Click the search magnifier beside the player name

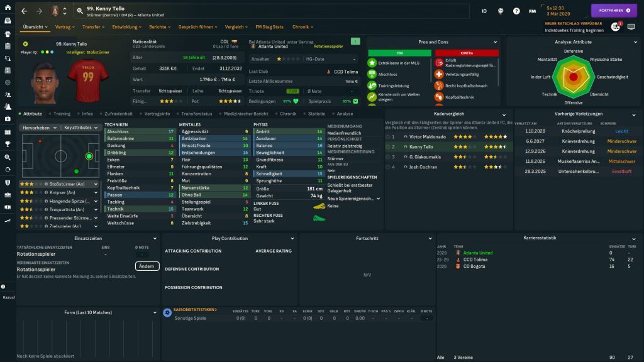click(80, 11)
